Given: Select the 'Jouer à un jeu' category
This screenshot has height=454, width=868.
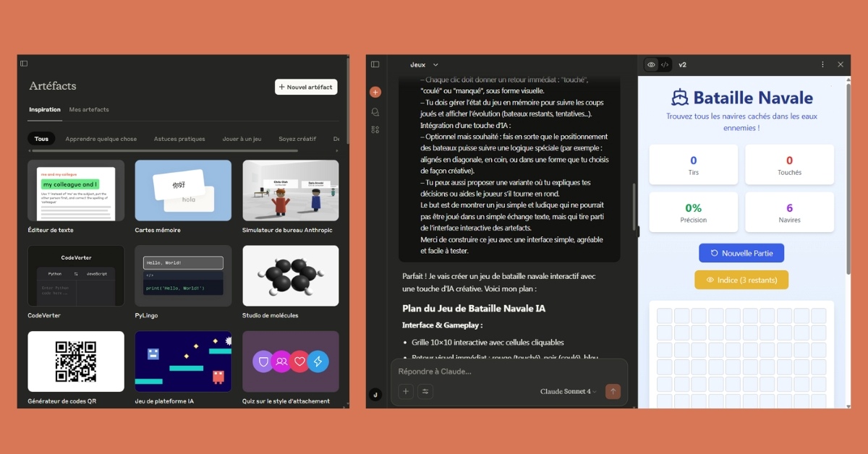Looking at the screenshot, I should 242,139.
